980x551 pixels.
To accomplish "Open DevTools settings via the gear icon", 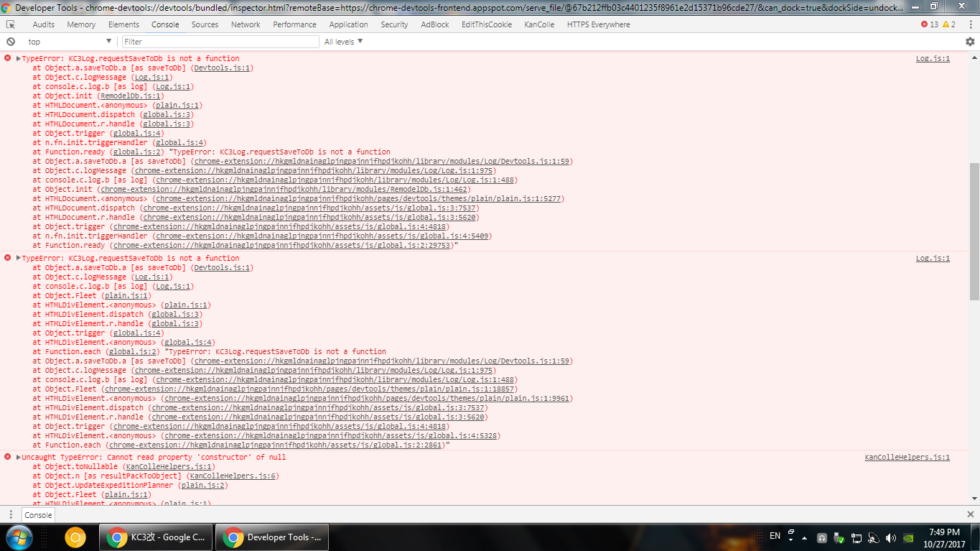I will pyautogui.click(x=971, y=41).
